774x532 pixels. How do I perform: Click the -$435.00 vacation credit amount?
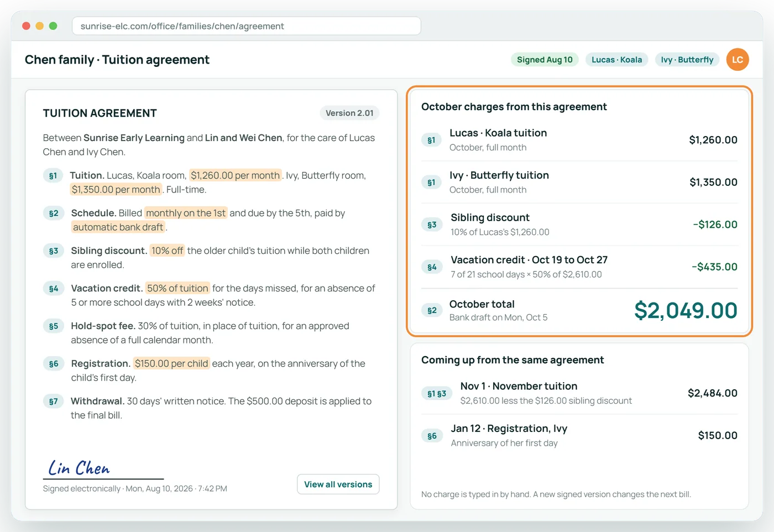point(714,267)
